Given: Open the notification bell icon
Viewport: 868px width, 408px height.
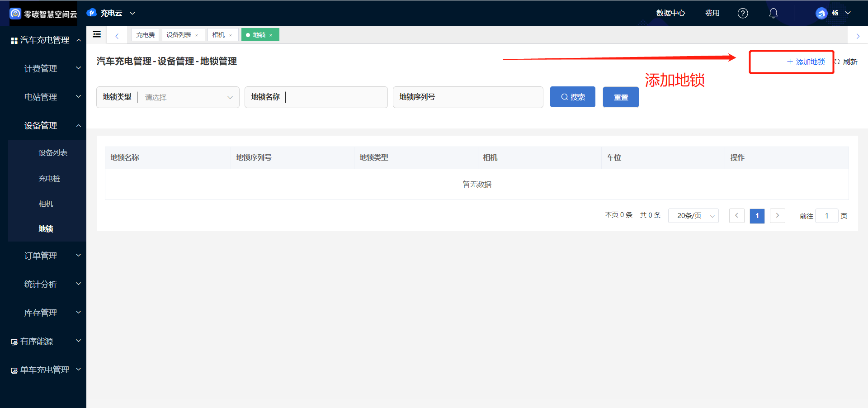Looking at the screenshot, I should pos(774,13).
